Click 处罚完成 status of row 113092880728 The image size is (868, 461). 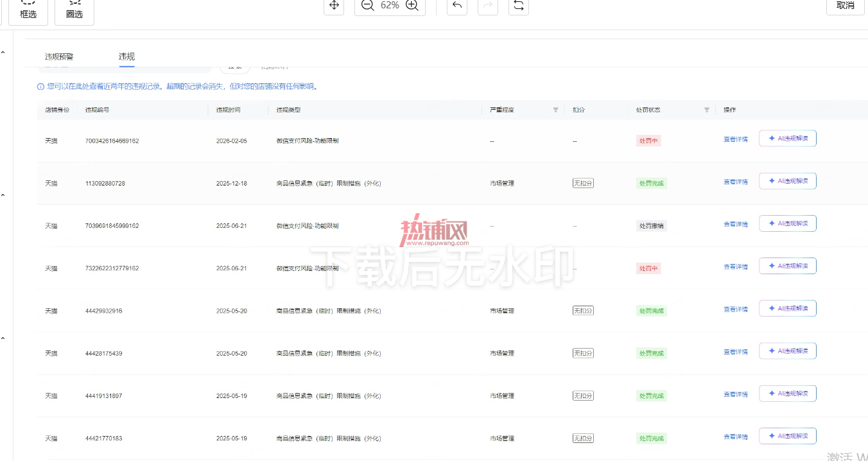click(652, 183)
